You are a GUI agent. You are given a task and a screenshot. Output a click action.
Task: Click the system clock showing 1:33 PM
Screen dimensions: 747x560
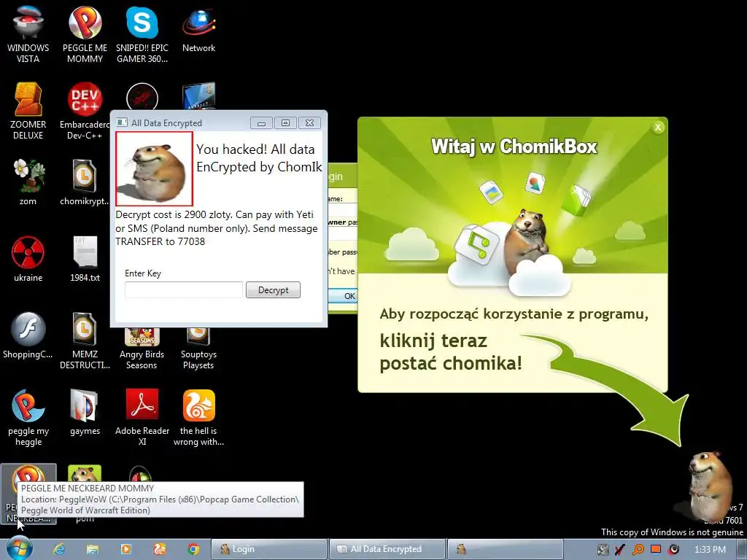pos(710,550)
